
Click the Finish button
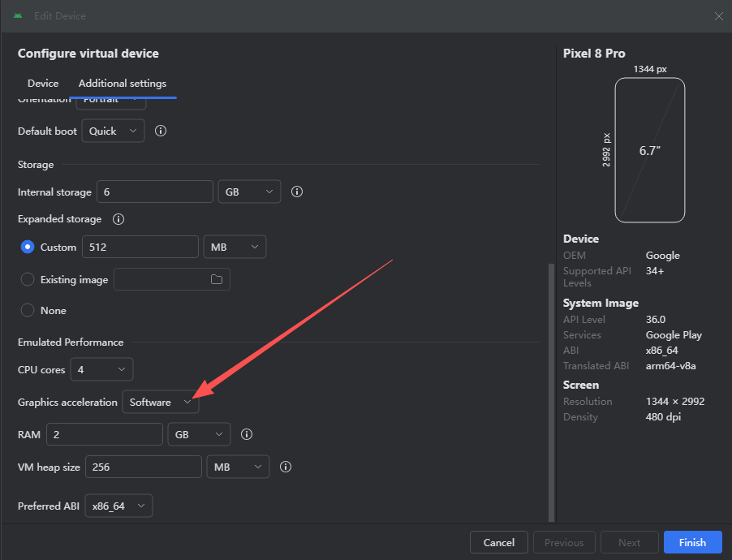click(x=692, y=542)
